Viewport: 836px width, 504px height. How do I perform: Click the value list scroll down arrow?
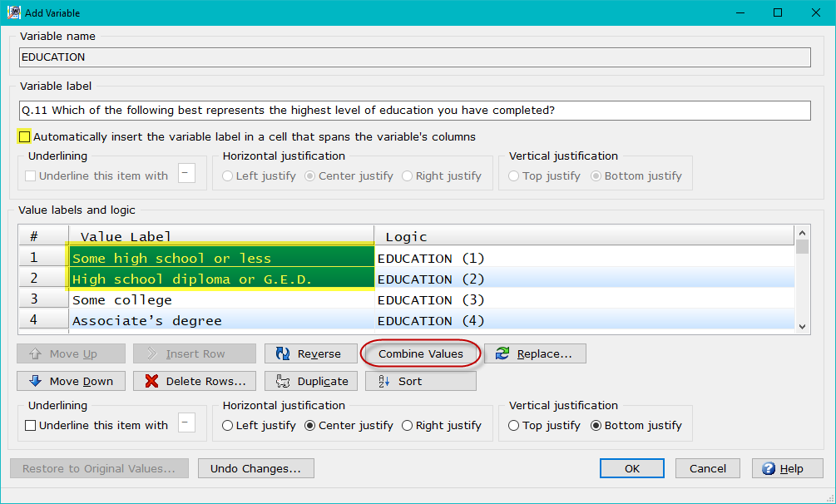coord(802,327)
